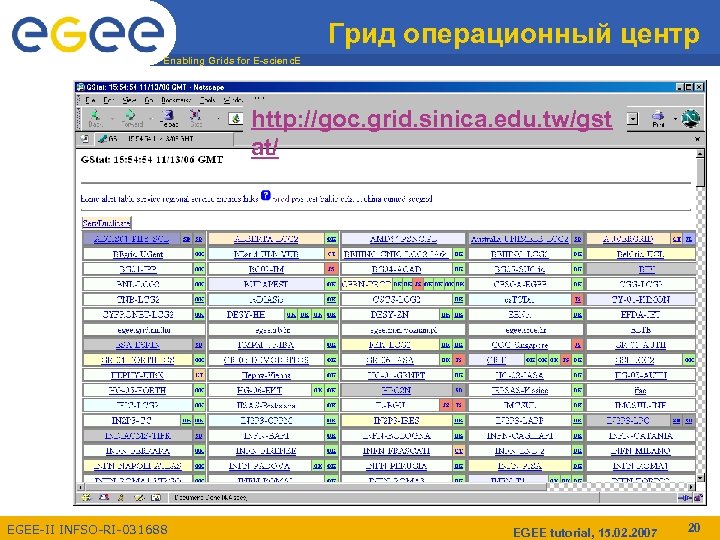
Task: Open the IN2P3-IRES site link
Action: [x=396, y=421]
